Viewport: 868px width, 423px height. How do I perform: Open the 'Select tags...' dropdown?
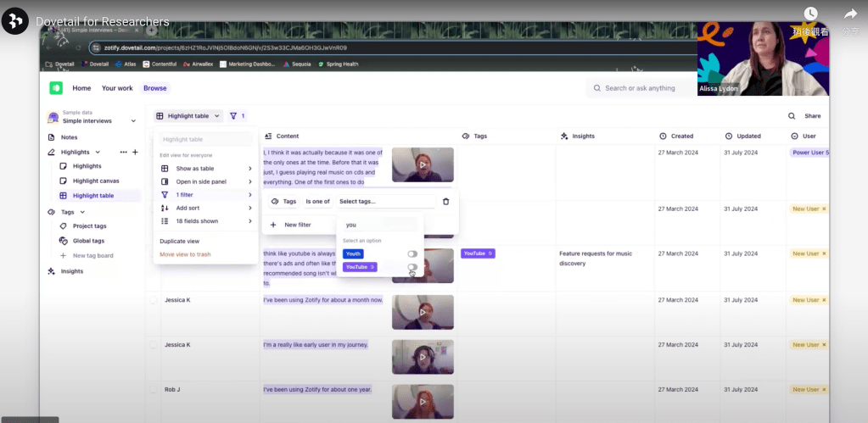coord(386,201)
